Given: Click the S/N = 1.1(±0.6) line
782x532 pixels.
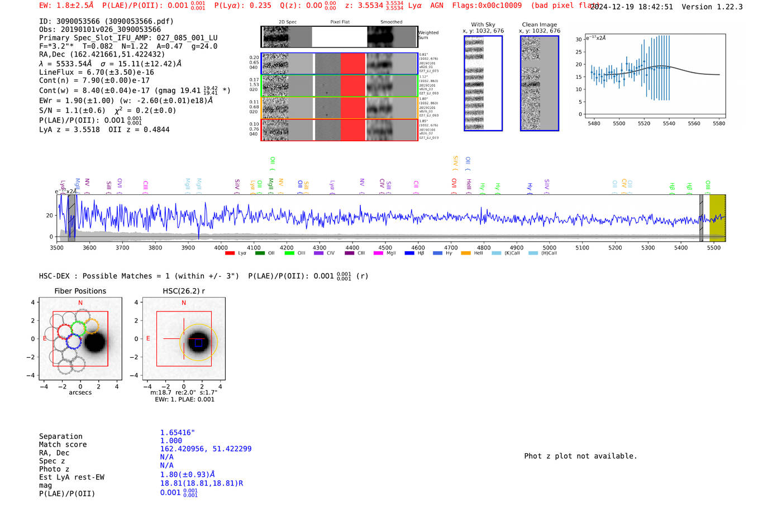Looking at the screenshot, I should click(x=108, y=111).
